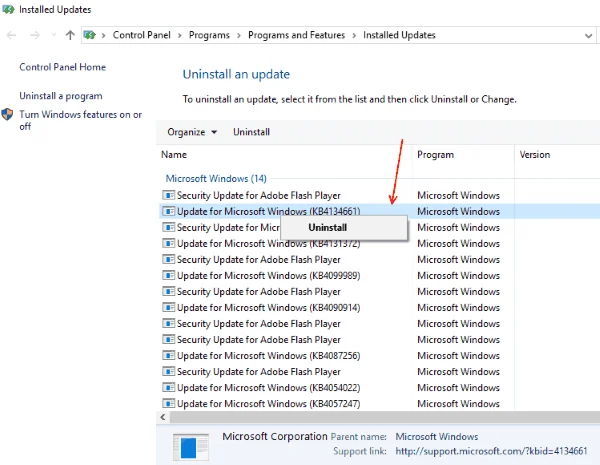Click the Installed Updates title bar icon

[8, 9]
